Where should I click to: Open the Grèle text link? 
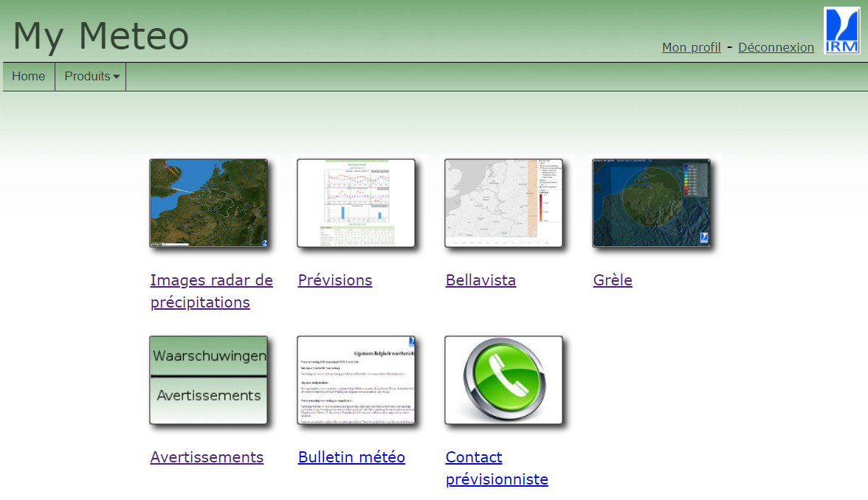pyautogui.click(x=613, y=280)
